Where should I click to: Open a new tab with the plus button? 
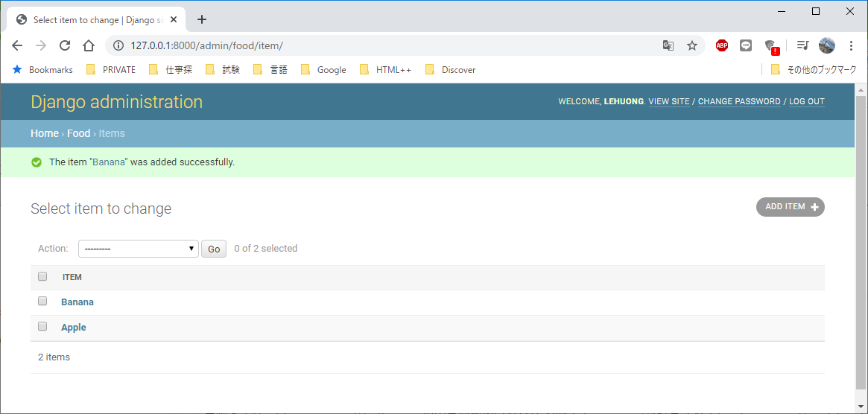tap(202, 19)
